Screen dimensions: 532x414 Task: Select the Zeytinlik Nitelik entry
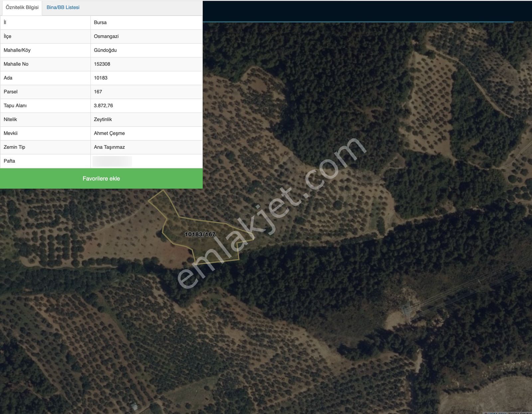(103, 119)
